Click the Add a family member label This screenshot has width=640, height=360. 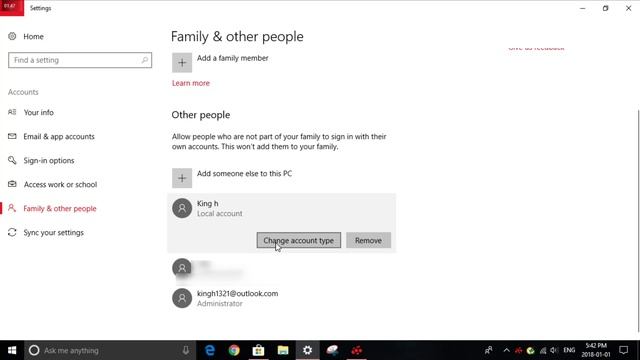click(233, 58)
